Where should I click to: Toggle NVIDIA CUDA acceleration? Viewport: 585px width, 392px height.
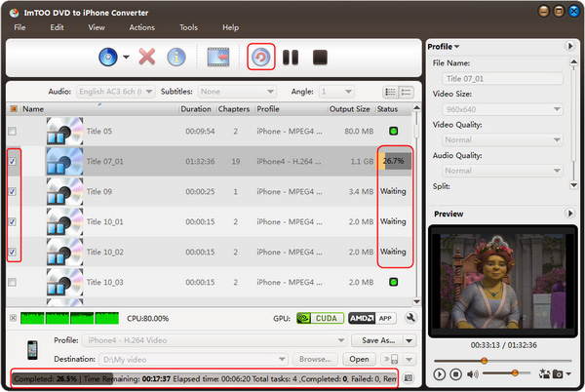click(x=320, y=318)
